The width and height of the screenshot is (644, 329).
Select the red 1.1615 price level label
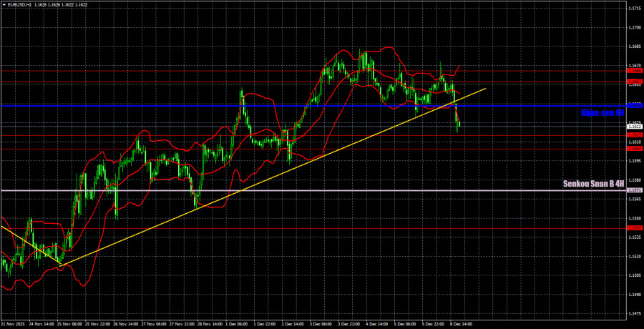pyautogui.click(x=634, y=134)
